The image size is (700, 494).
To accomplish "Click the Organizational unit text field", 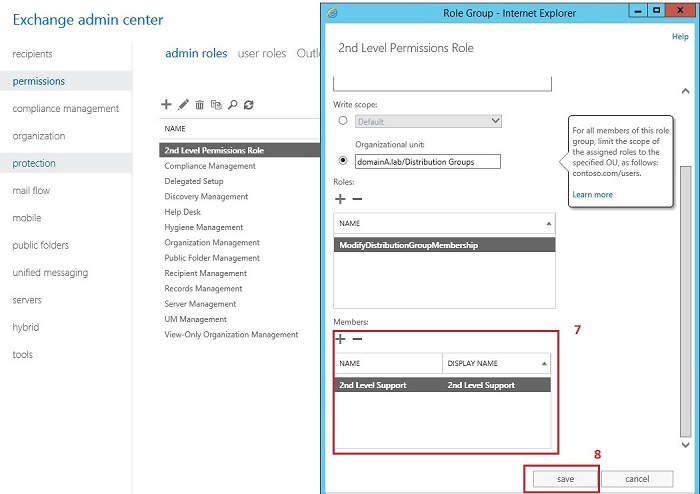I will pyautogui.click(x=428, y=162).
